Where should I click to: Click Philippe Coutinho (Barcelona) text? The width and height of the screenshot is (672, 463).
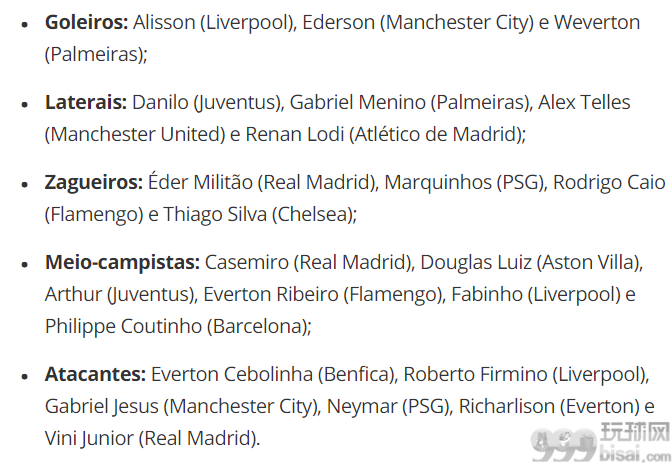pos(177,327)
